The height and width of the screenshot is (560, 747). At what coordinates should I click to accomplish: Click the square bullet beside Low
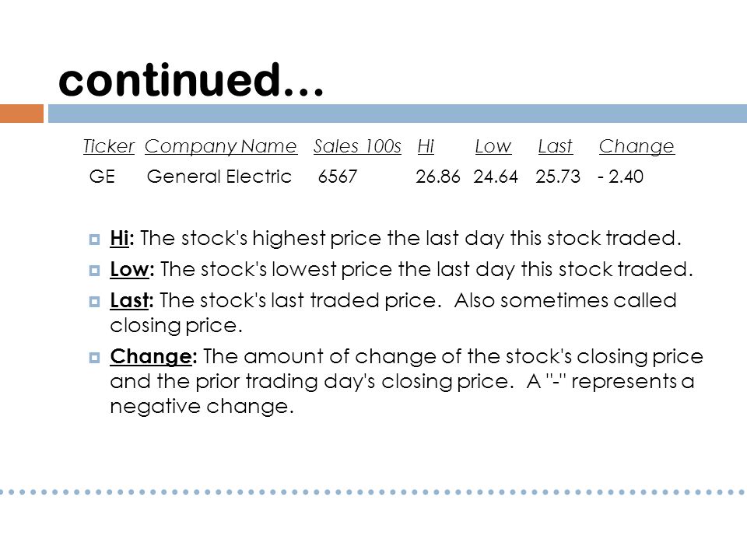pyautogui.click(x=94, y=271)
